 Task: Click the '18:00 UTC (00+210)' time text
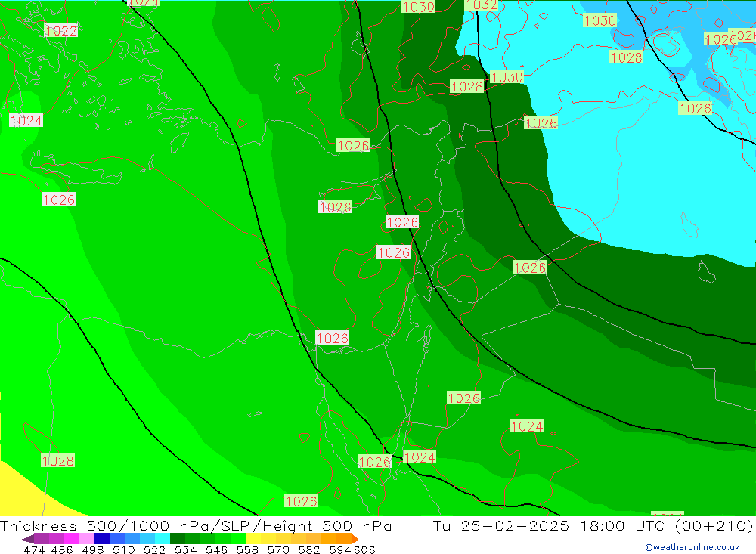click(667, 525)
